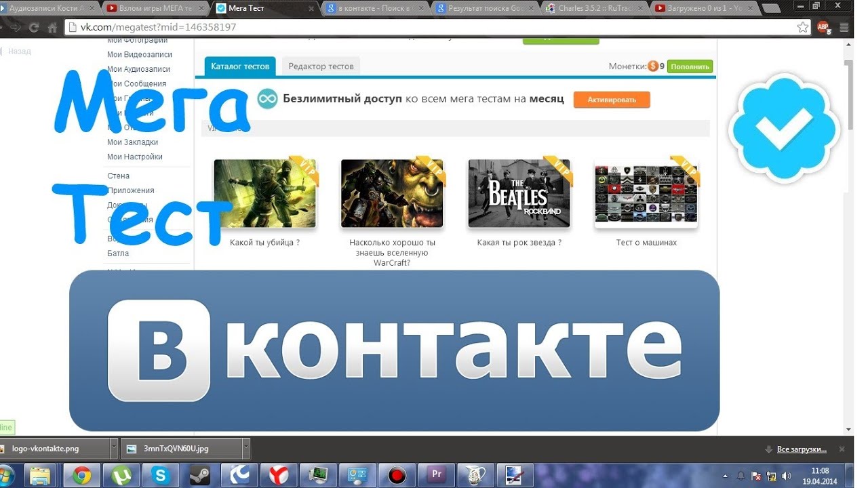Click the Насколько хорошо ты знаешь WarCraft title
The image size is (868, 488).
coord(392,252)
